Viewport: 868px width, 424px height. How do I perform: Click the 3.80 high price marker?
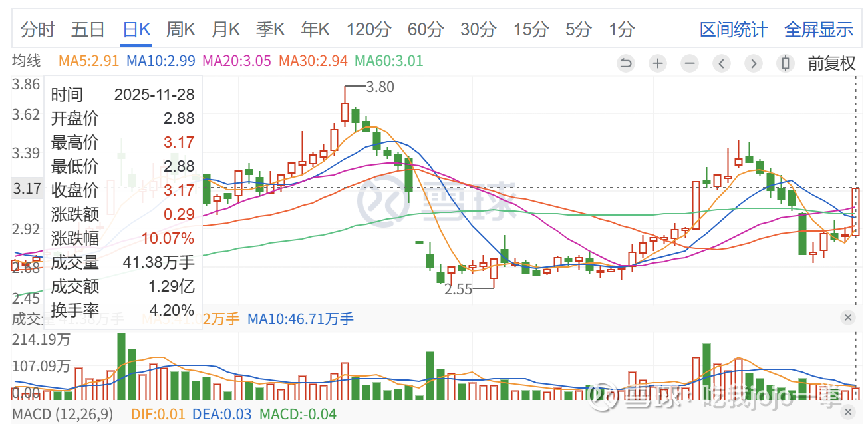pyautogui.click(x=380, y=87)
